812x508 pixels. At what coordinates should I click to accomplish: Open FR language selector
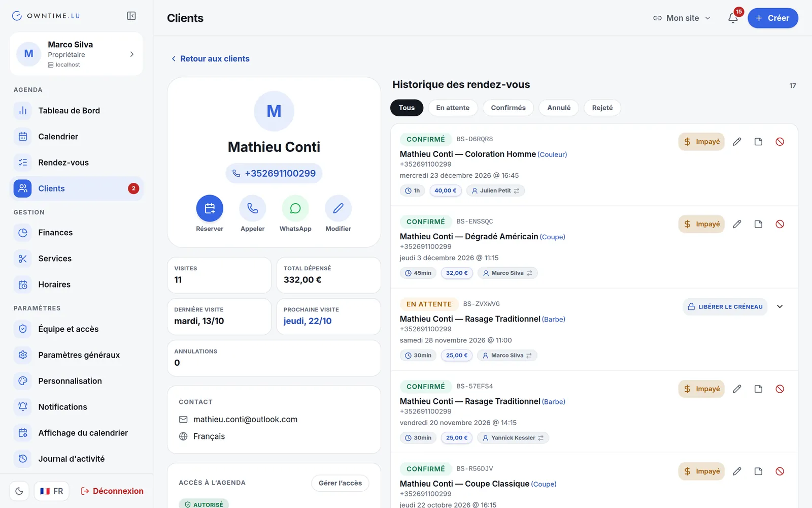click(52, 491)
